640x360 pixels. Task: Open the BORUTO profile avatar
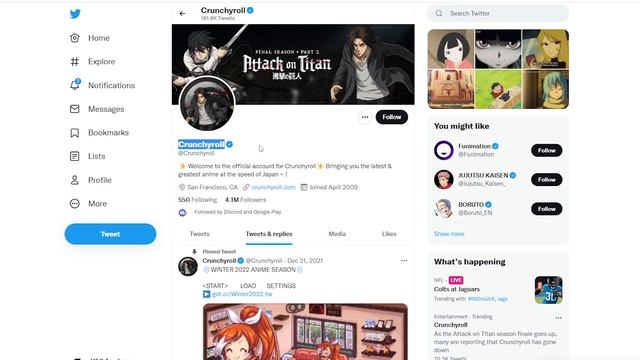pos(444,209)
